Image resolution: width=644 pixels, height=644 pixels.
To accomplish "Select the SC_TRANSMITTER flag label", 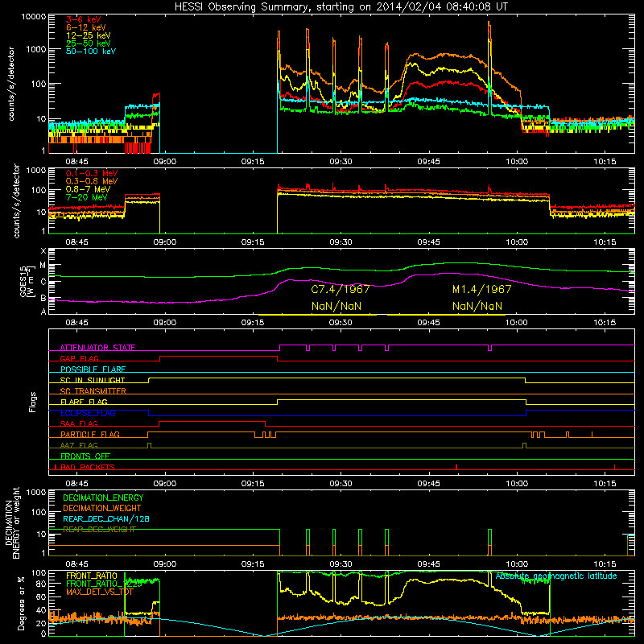I will point(93,391).
